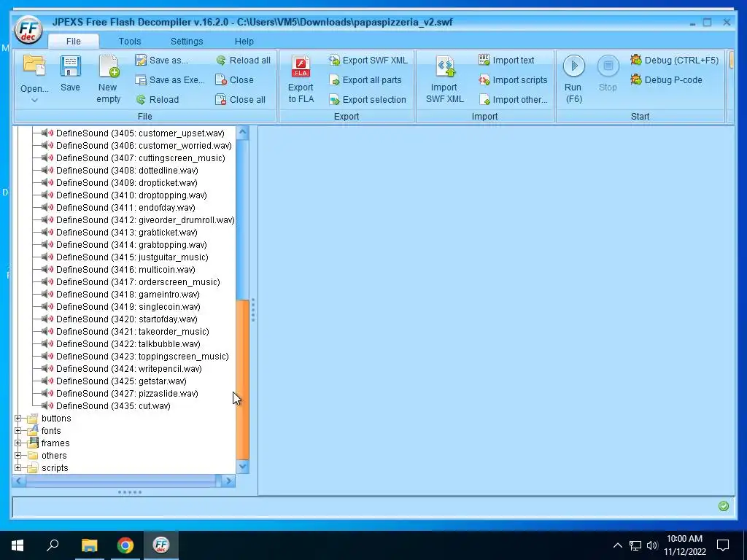
Task: Run the SWF with the Run (F6) button
Action: [573, 79]
